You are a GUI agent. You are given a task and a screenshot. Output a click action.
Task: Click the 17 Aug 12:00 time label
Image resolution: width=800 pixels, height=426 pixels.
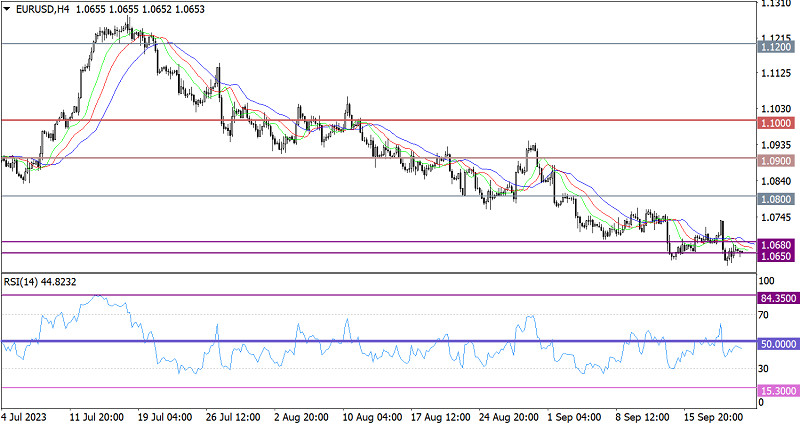click(441, 417)
